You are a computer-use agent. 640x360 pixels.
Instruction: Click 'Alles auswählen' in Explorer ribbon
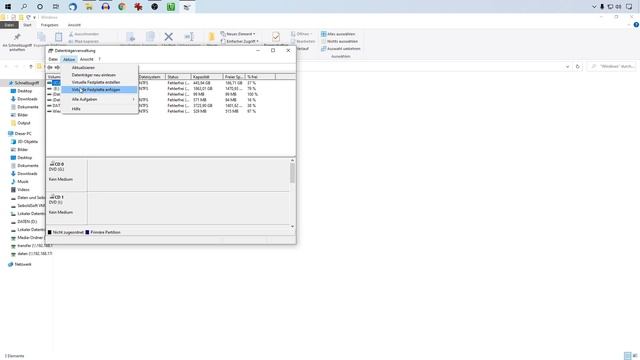338,34
